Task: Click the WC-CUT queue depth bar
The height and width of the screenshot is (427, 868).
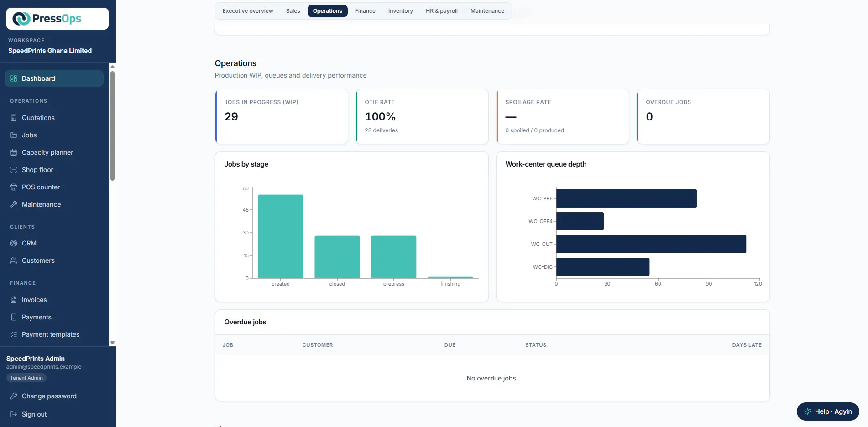Action: [x=651, y=244]
